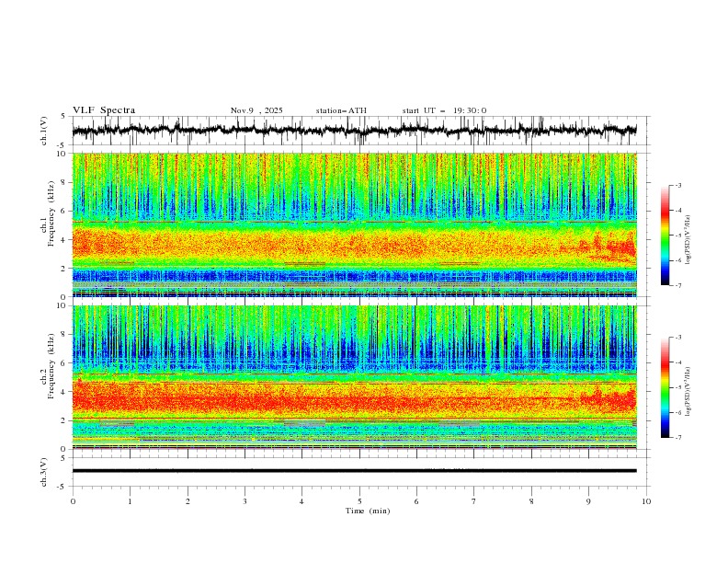Screen dimensions: 728x563
Task: Click the "-5" value on ch.2 colorbar
Action: 677,387
